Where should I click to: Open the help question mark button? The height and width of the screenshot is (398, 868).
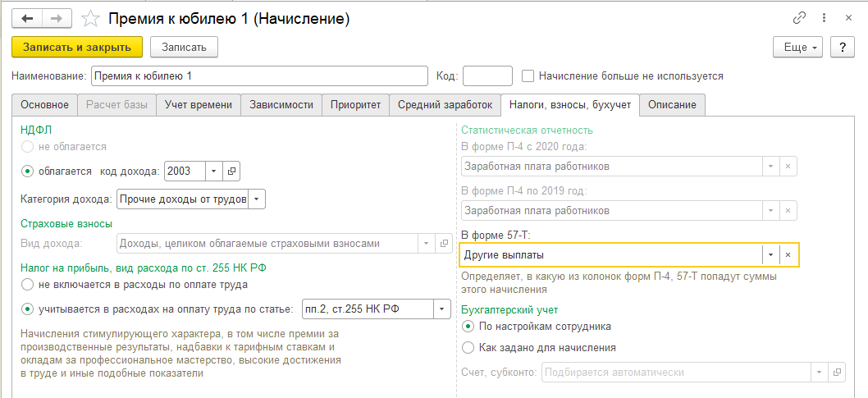tap(842, 48)
